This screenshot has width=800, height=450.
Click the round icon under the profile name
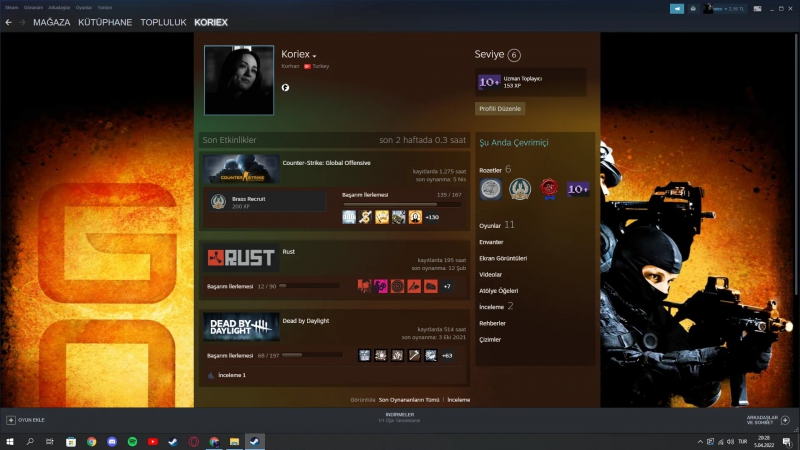click(x=285, y=87)
